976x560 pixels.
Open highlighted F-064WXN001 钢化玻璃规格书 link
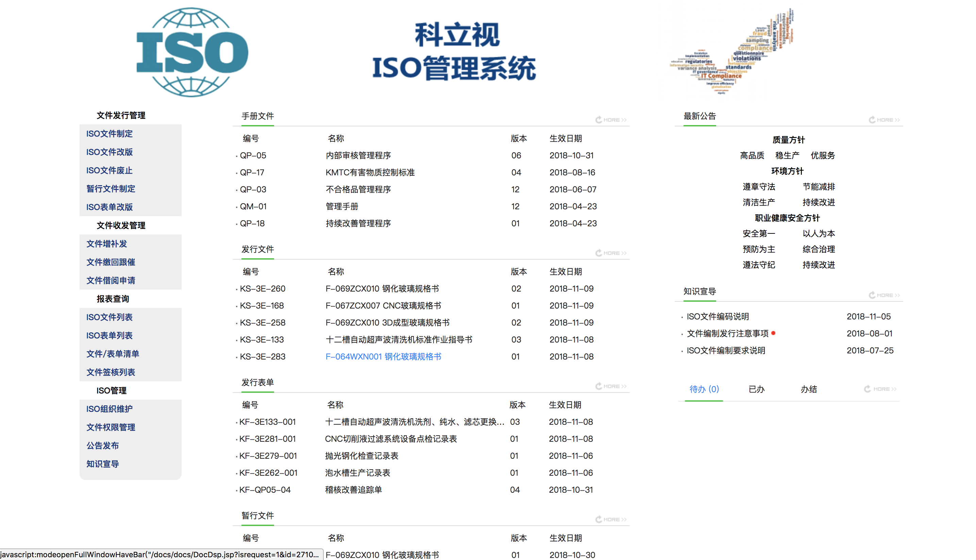point(383,356)
